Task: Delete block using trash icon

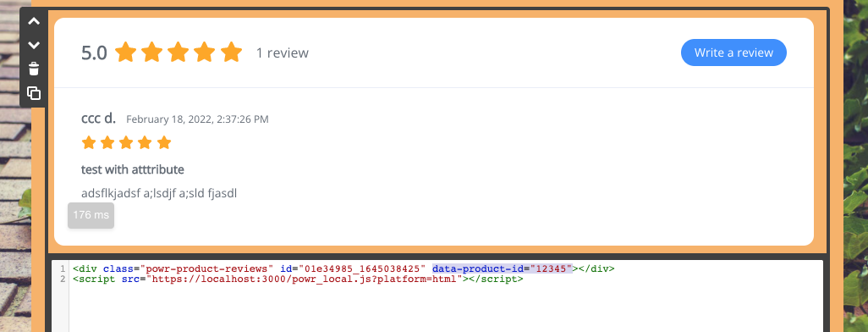Action: click(34, 69)
